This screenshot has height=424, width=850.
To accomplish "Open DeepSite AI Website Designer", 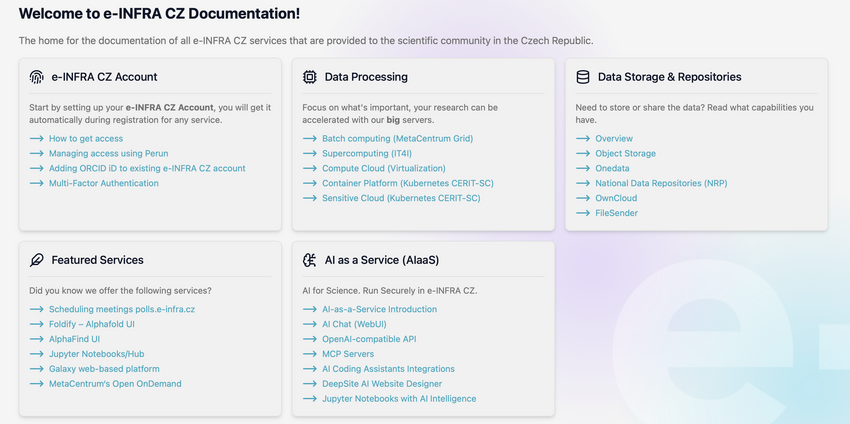I will pos(382,384).
